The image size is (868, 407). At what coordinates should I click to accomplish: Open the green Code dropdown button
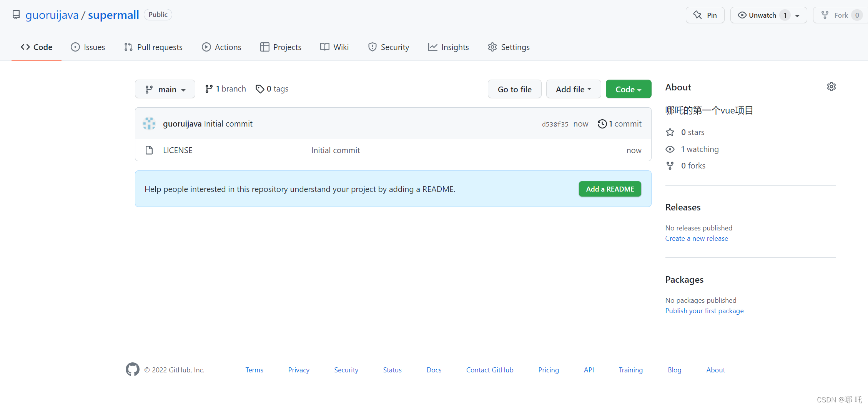[629, 89]
